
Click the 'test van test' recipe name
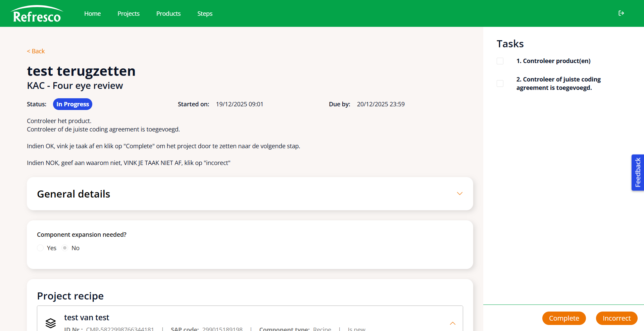pyautogui.click(x=87, y=318)
